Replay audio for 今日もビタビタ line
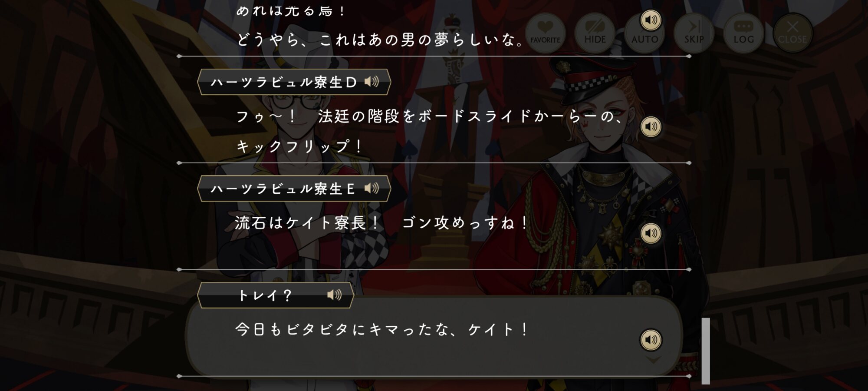The image size is (868, 391). [651, 340]
